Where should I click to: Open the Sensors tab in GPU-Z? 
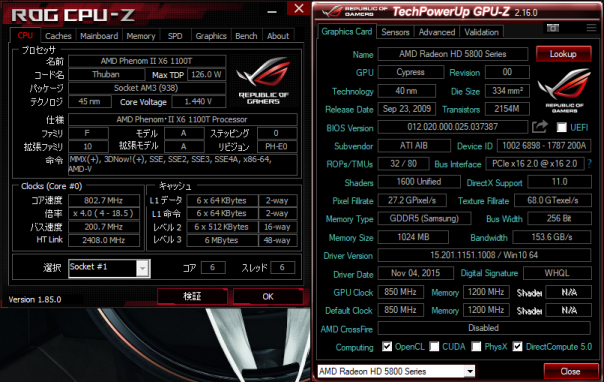point(395,32)
